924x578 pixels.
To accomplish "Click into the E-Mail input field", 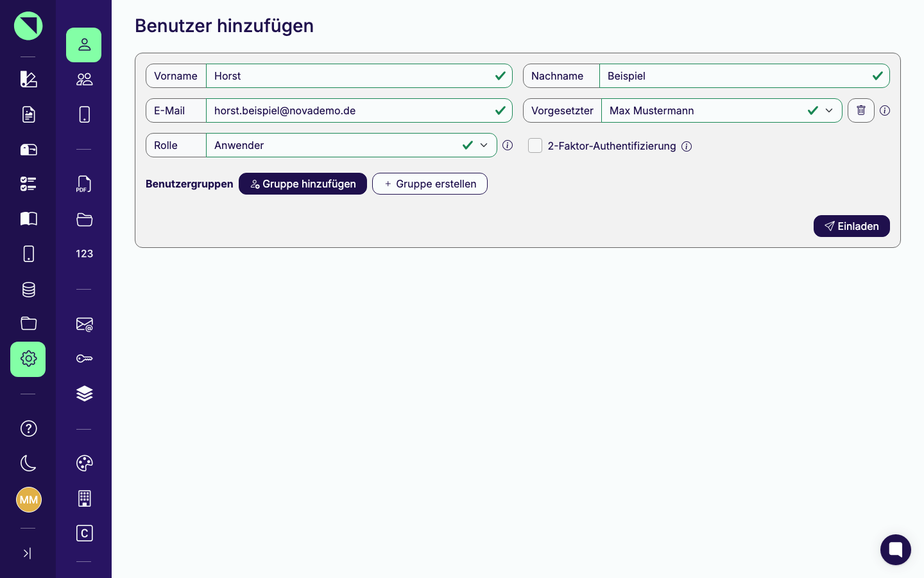I will coord(359,110).
